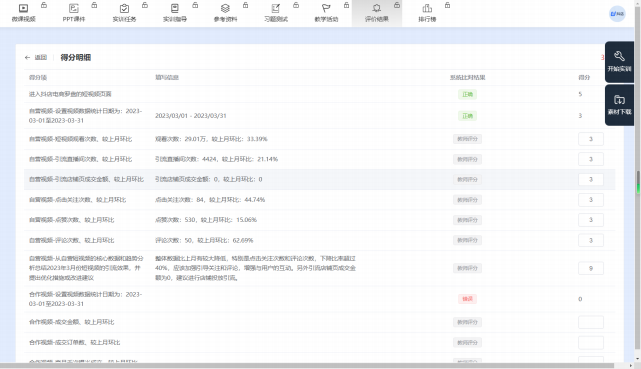Viewport: 641px width, 369px height.
Task: Click the lock icon beside 微课视频
Action: (44, 5)
